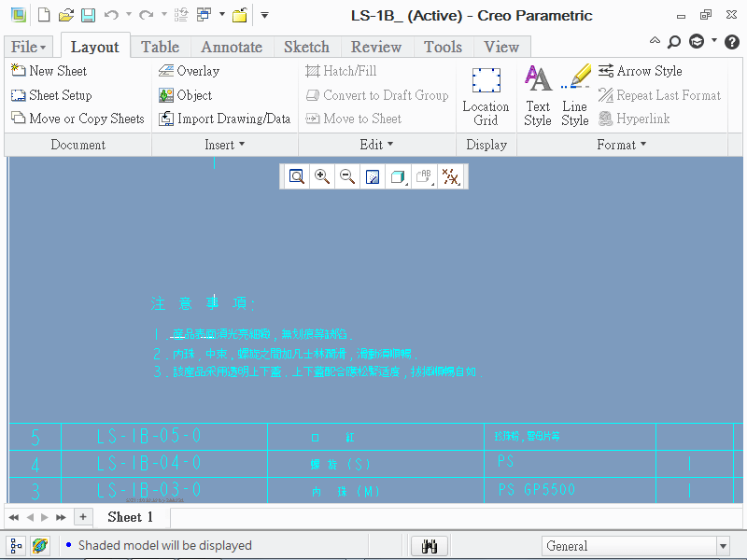The image size is (747, 560).
Task: Click the Refit view icon
Action: (x=297, y=176)
